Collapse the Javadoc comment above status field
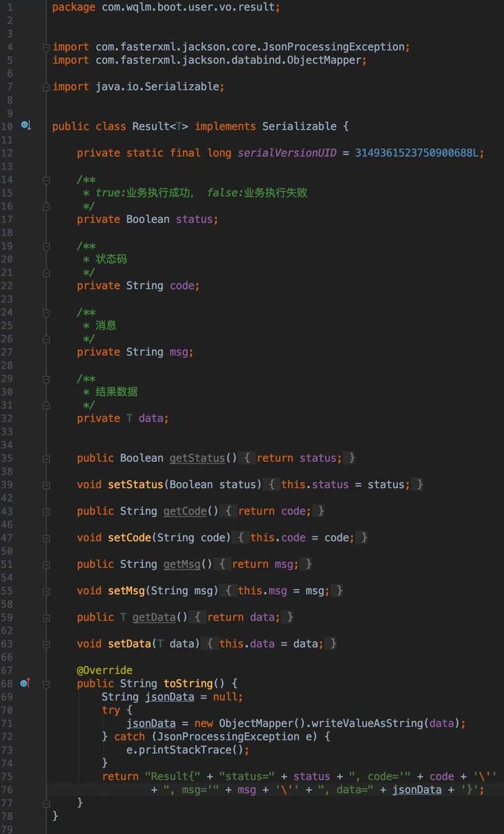Viewport: 504px width, 834px height. [x=46, y=180]
